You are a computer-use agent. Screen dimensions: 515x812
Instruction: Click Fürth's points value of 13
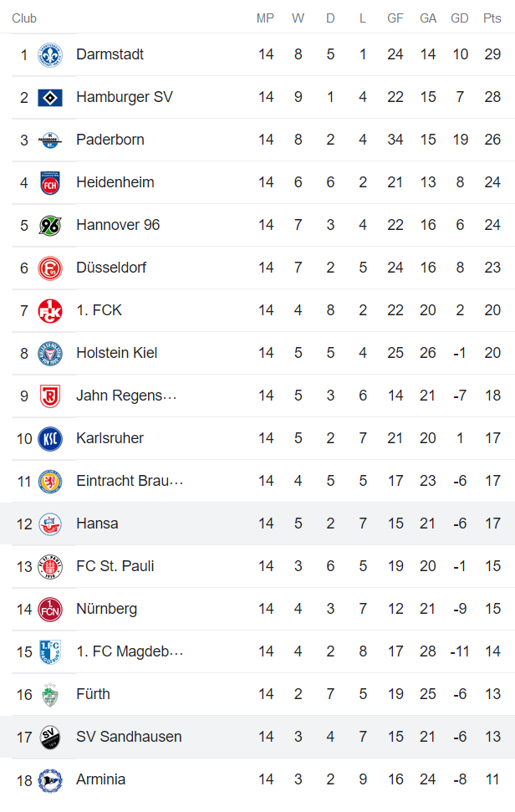(x=492, y=693)
